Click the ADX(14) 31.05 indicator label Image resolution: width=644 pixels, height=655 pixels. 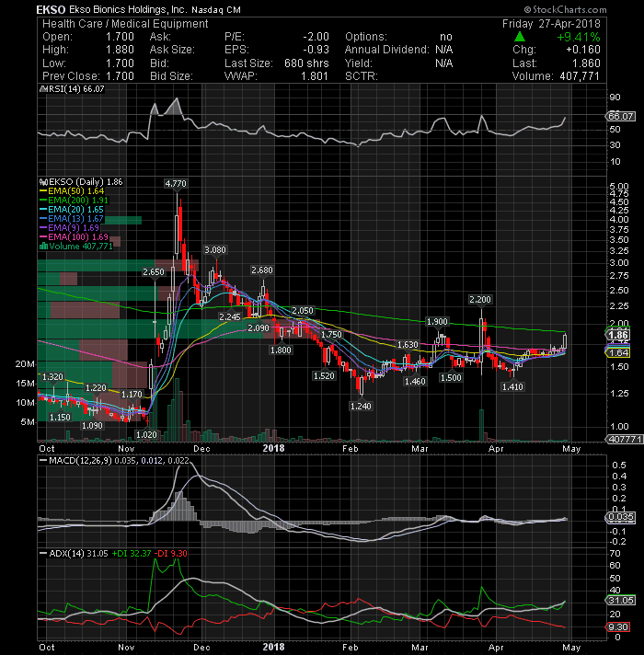point(74,554)
